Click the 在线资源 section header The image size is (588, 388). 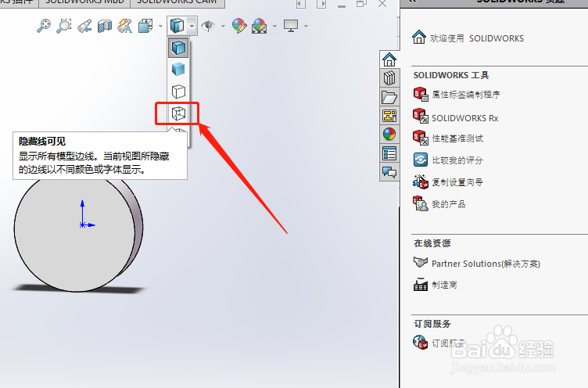(432, 243)
